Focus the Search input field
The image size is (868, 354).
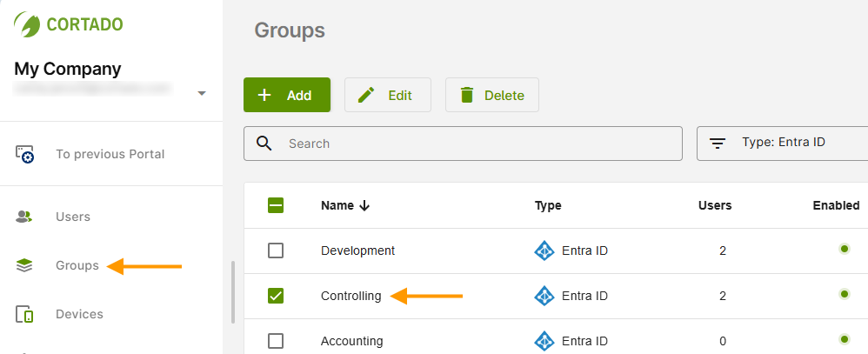463,144
